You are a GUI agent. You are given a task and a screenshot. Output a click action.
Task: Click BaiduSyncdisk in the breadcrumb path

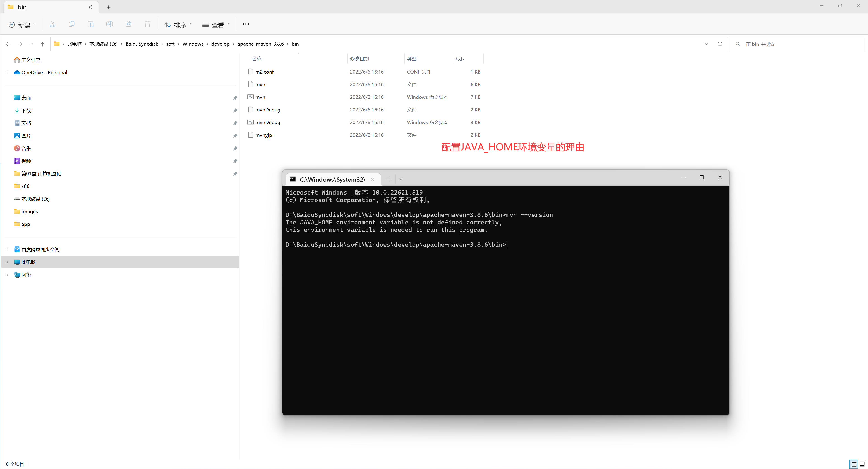pyautogui.click(x=142, y=44)
